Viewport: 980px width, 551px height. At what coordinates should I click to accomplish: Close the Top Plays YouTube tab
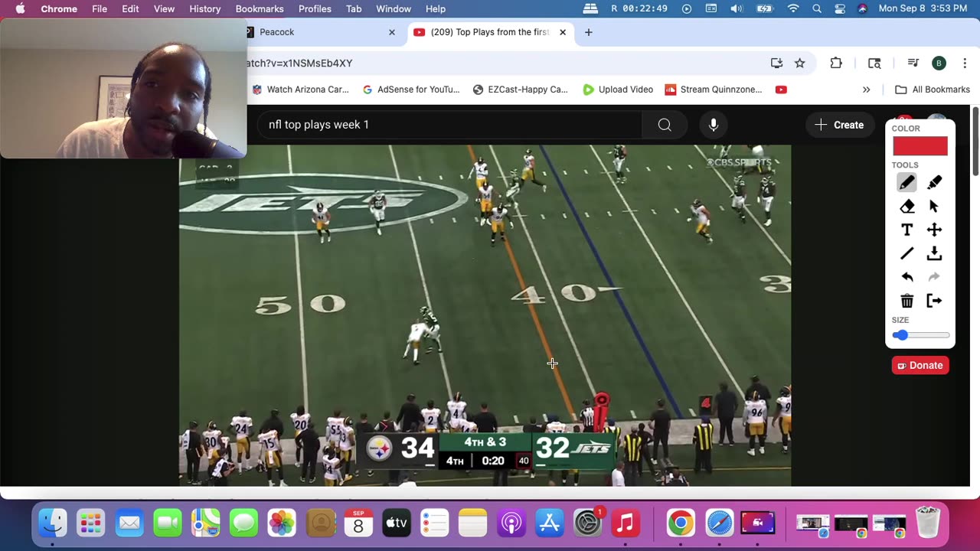point(563,32)
